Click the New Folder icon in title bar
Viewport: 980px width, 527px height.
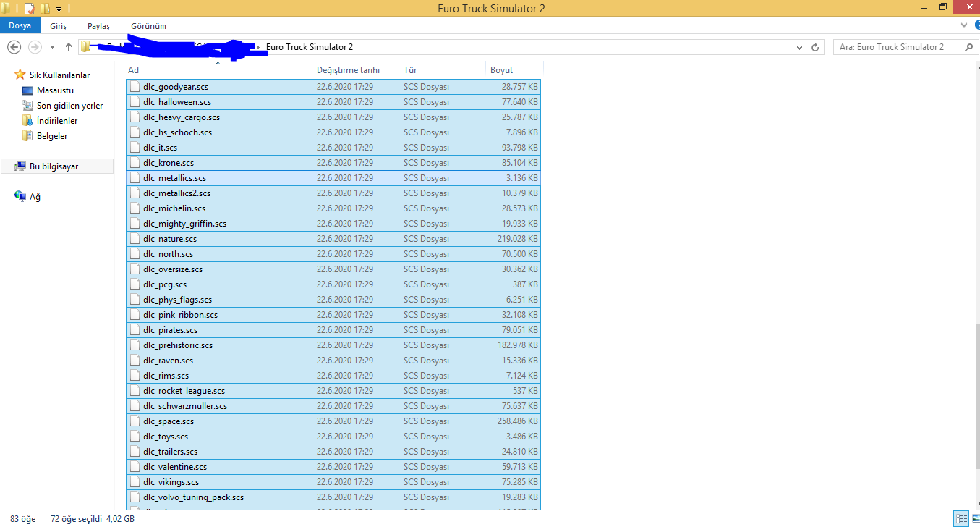coord(46,9)
